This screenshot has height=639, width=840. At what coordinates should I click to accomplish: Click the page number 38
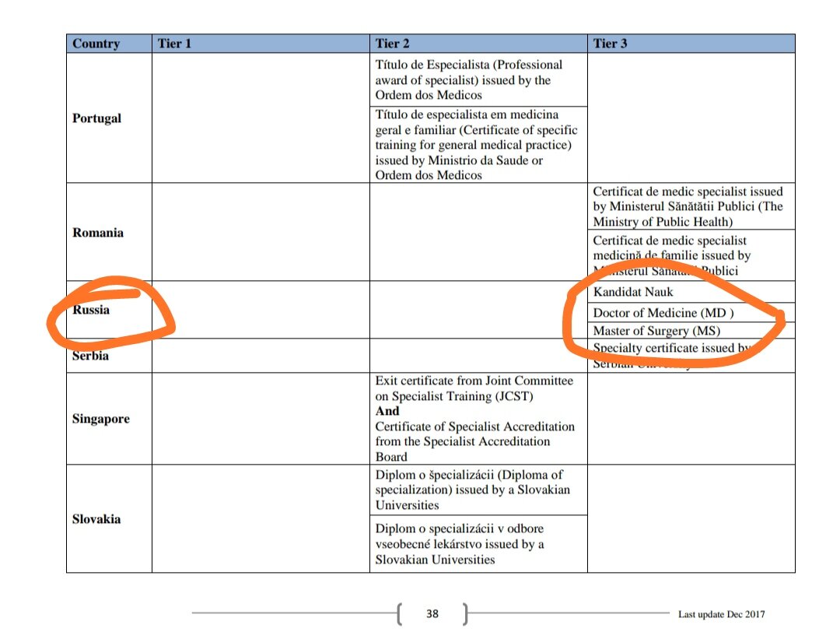coord(432,614)
